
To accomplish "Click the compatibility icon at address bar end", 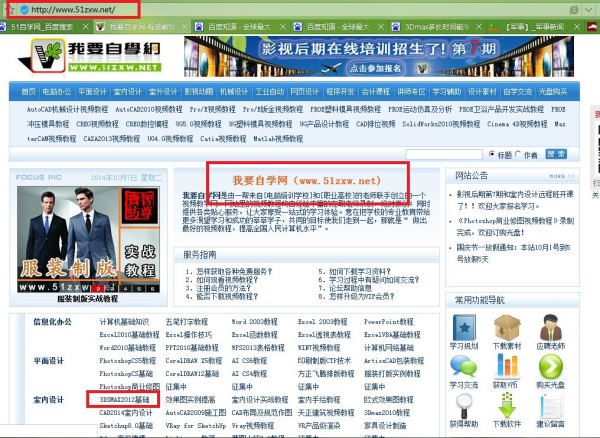I will point(574,10).
